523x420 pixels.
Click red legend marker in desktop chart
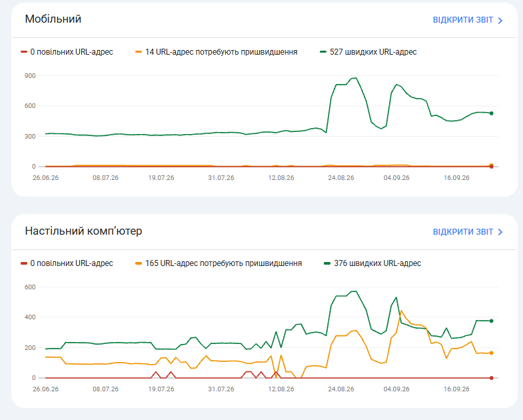(x=24, y=263)
